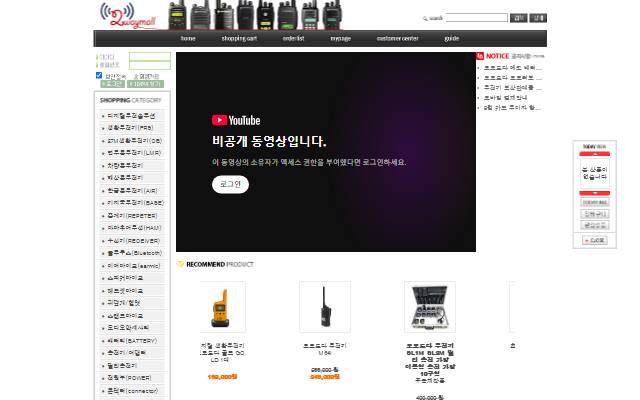Toggle the secure connection checkbox under login
Viewport: 640px width, 400px height.
point(99,75)
